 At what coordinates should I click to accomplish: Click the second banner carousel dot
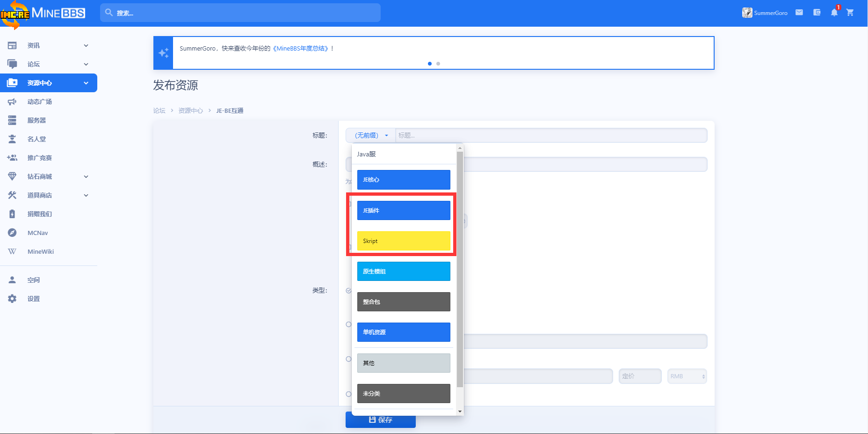pos(438,64)
